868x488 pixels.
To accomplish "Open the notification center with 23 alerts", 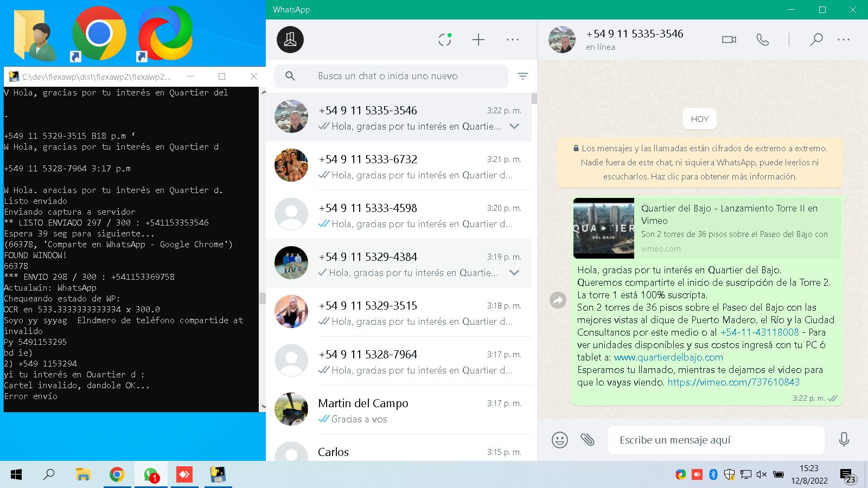I will (848, 476).
